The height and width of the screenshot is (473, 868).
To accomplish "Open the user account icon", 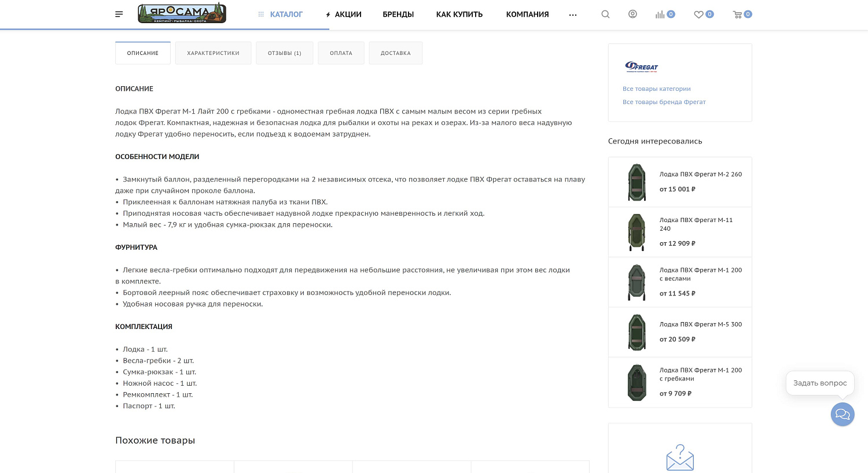I will [x=632, y=14].
